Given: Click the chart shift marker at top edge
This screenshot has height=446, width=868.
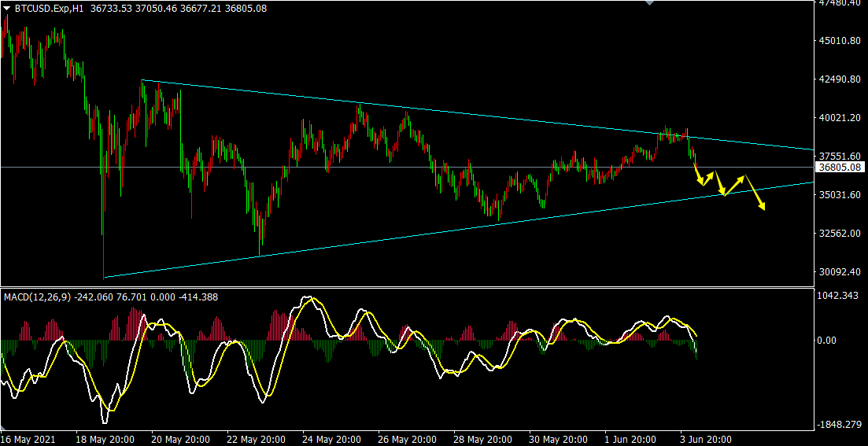Looking at the screenshot, I should pos(648,3).
